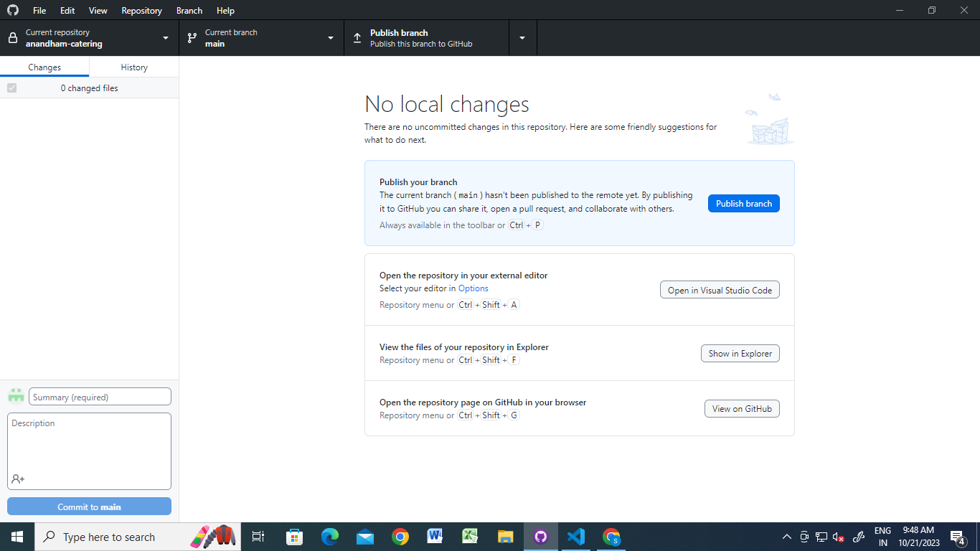The width and height of the screenshot is (980, 551).
Task: Toggle the changed files select-all checkbox
Action: click(11, 88)
